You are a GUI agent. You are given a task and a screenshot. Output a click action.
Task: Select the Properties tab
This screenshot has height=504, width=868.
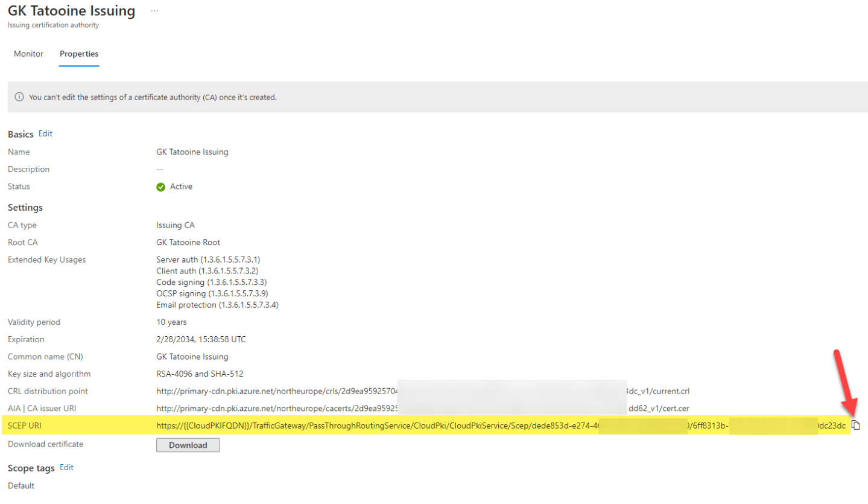click(x=78, y=54)
